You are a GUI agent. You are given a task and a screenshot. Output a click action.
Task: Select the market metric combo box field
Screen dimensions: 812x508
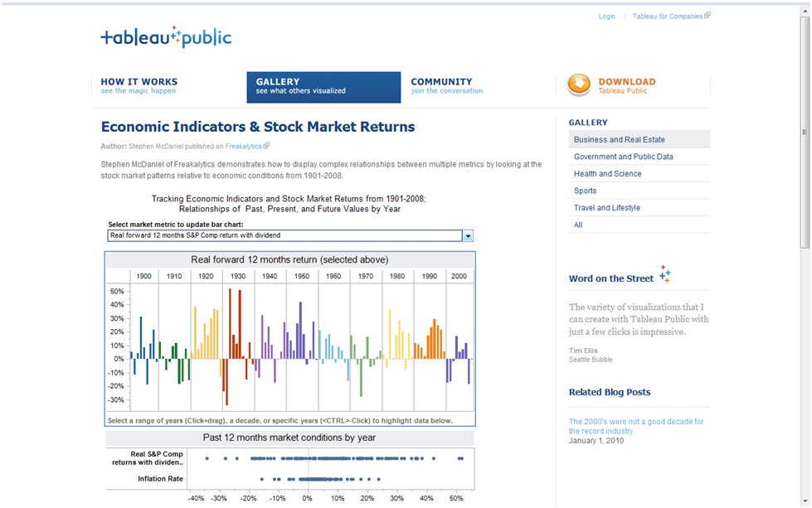click(x=282, y=235)
